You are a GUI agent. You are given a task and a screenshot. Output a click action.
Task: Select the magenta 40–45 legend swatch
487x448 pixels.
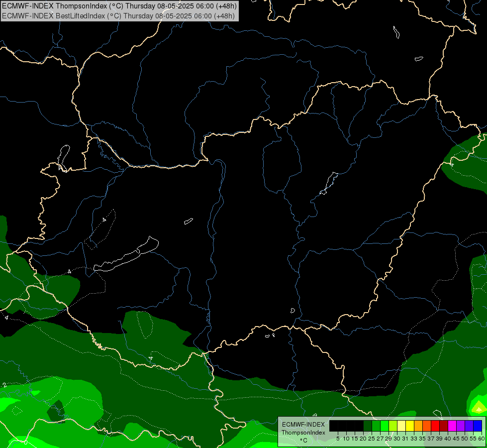point(452,426)
